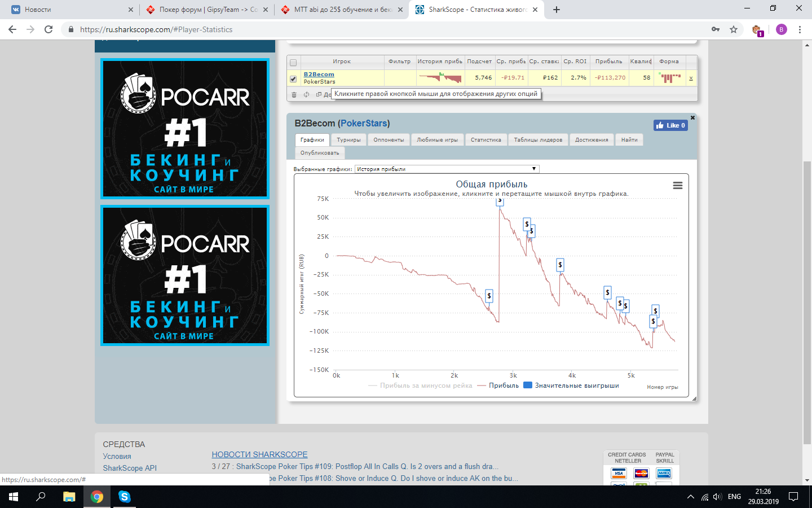Open the Найти tab
The width and height of the screenshot is (812, 508).
tap(629, 140)
